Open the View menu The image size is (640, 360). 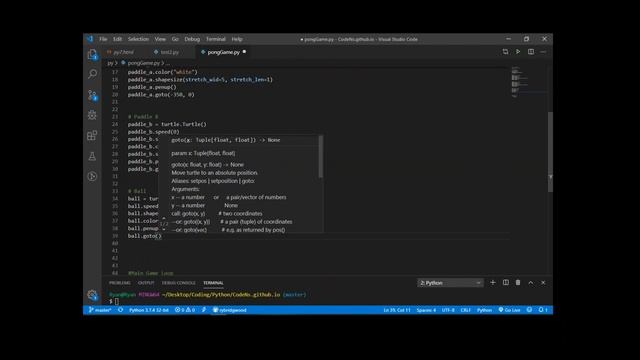click(x=160, y=39)
